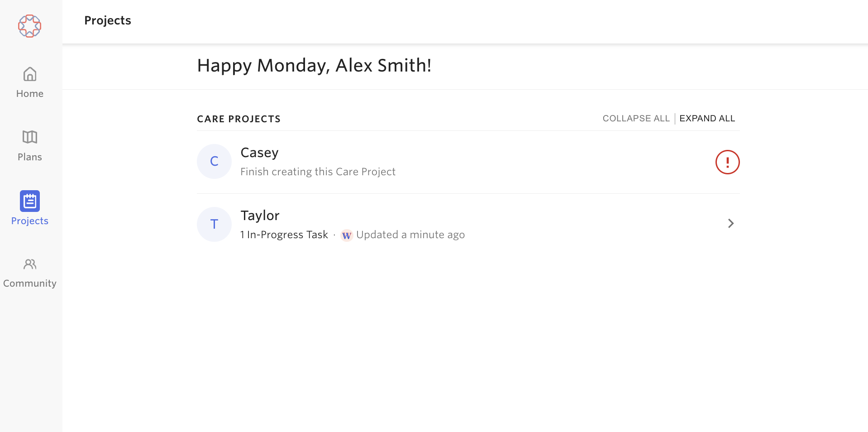Click the Home house icon
Screen dimensions: 868x432
pyautogui.click(x=30, y=74)
